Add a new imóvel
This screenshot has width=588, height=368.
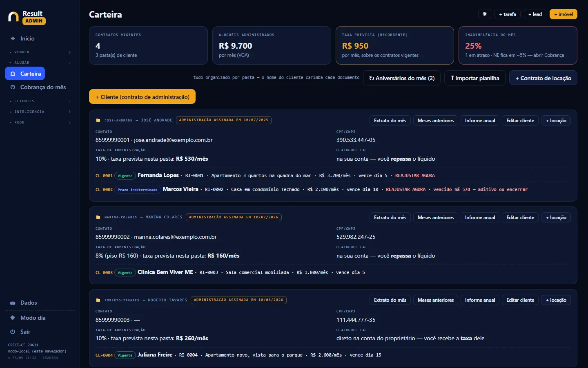[x=563, y=14]
